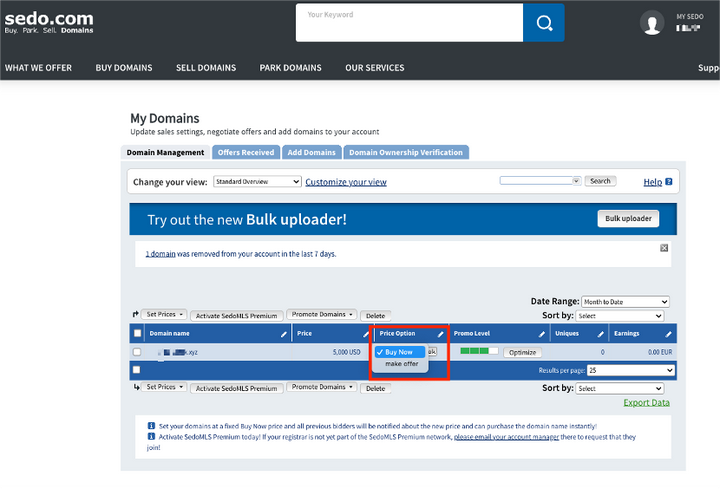Screen dimensions: 720x489
Task: Open the Help link
Action: click(652, 182)
